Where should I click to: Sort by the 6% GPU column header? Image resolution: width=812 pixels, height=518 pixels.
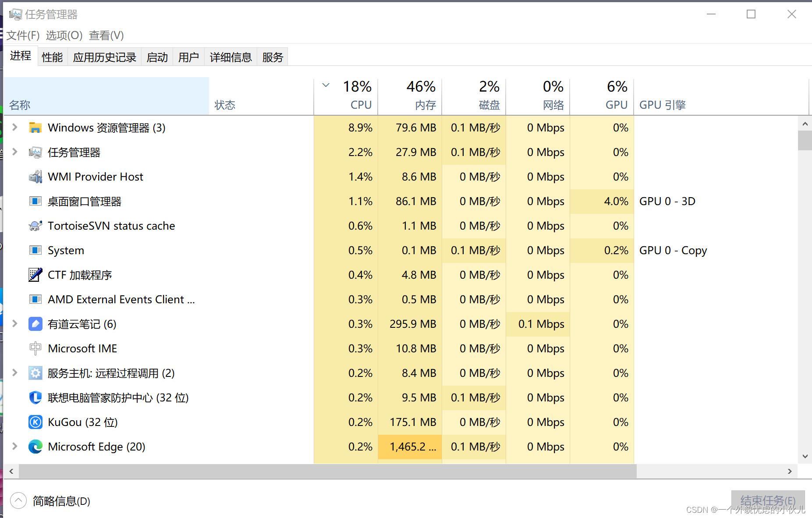pyautogui.click(x=602, y=96)
